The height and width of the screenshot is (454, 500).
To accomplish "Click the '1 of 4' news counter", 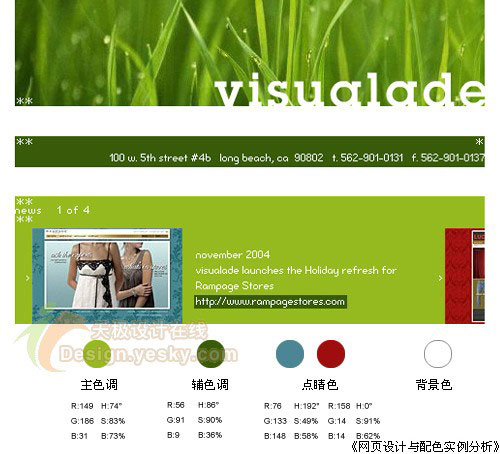I will [73, 210].
